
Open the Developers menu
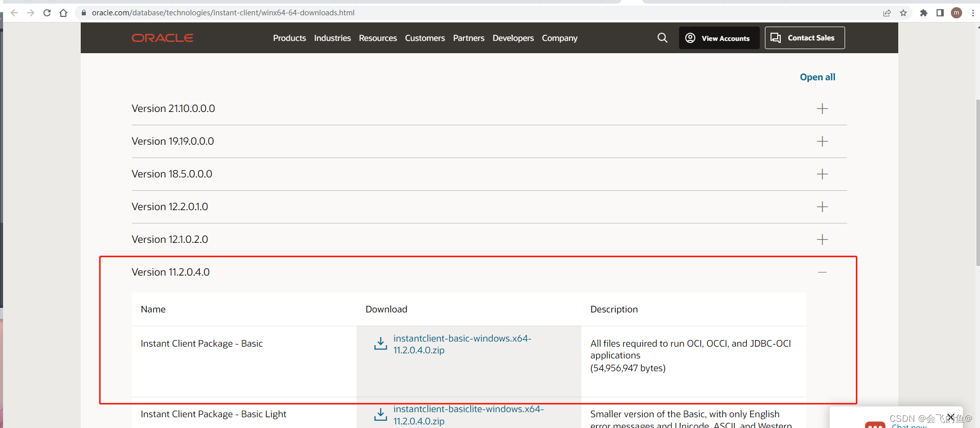(513, 38)
